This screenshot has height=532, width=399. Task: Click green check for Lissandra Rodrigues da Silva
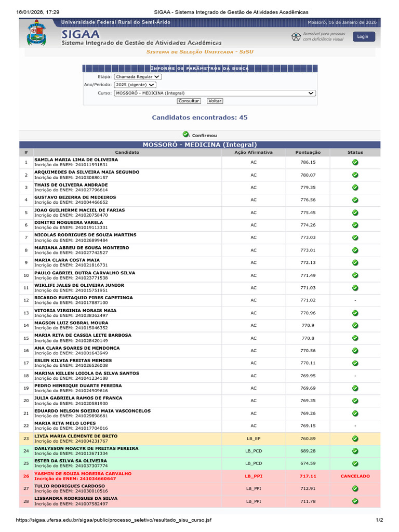point(355,501)
